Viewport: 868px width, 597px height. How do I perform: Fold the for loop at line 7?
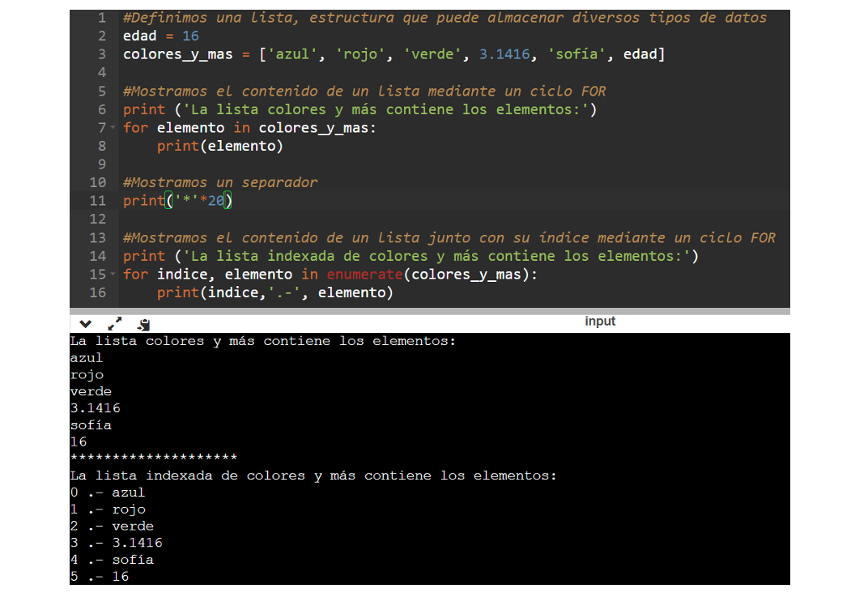(x=113, y=128)
